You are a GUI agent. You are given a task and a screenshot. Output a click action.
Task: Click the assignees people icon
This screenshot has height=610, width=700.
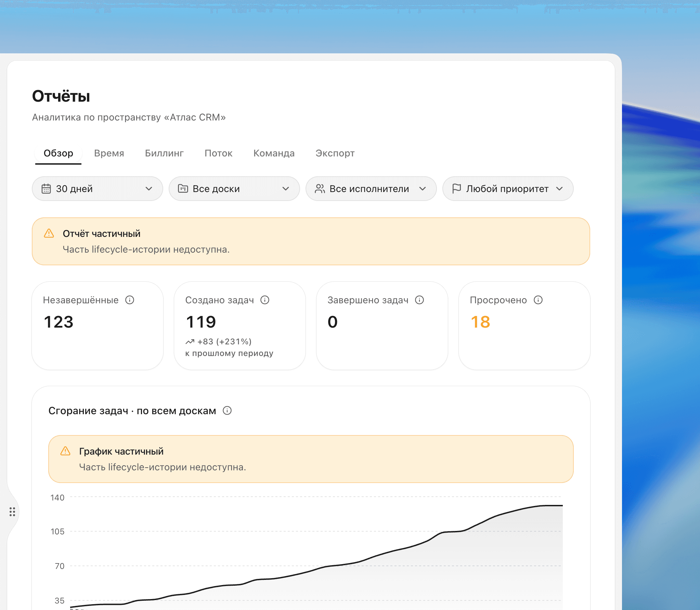pyautogui.click(x=320, y=189)
